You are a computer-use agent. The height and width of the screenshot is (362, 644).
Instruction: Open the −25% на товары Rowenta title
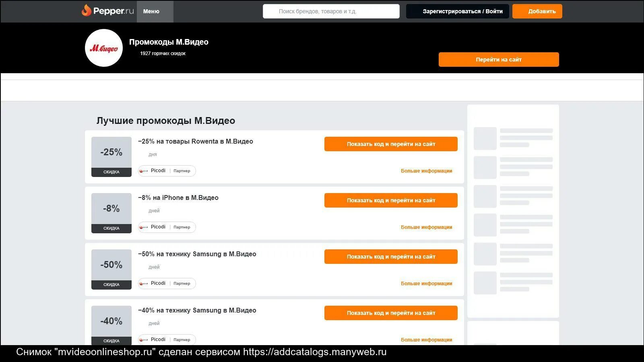tap(196, 141)
